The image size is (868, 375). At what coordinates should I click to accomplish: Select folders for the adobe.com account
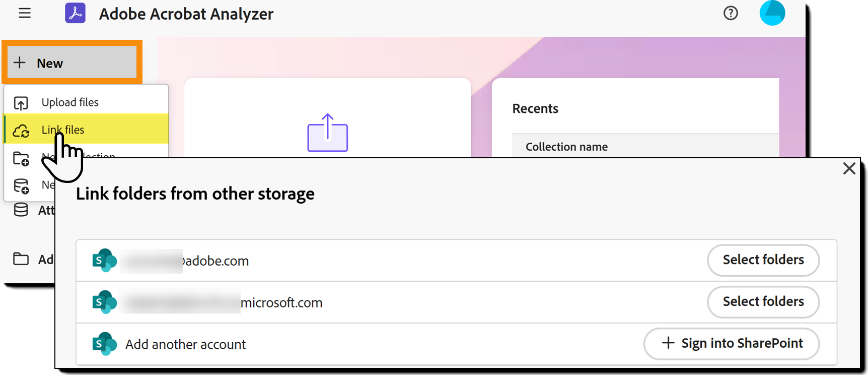click(763, 260)
